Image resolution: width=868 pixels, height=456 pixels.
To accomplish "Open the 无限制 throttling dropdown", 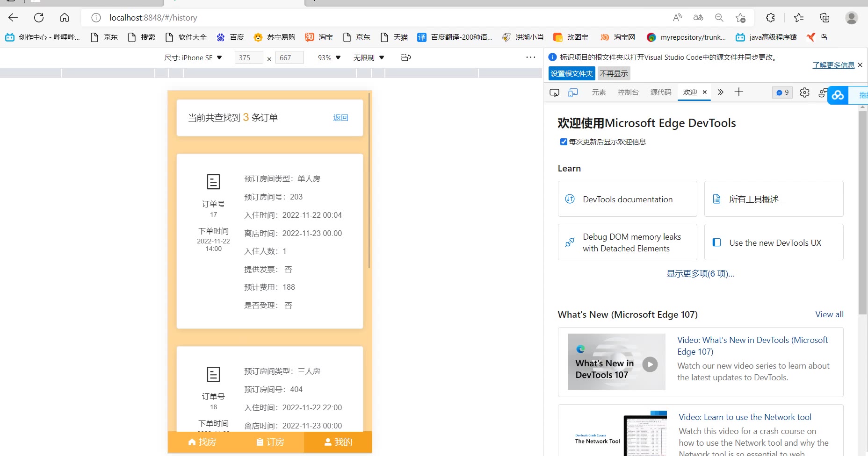I will click(369, 57).
